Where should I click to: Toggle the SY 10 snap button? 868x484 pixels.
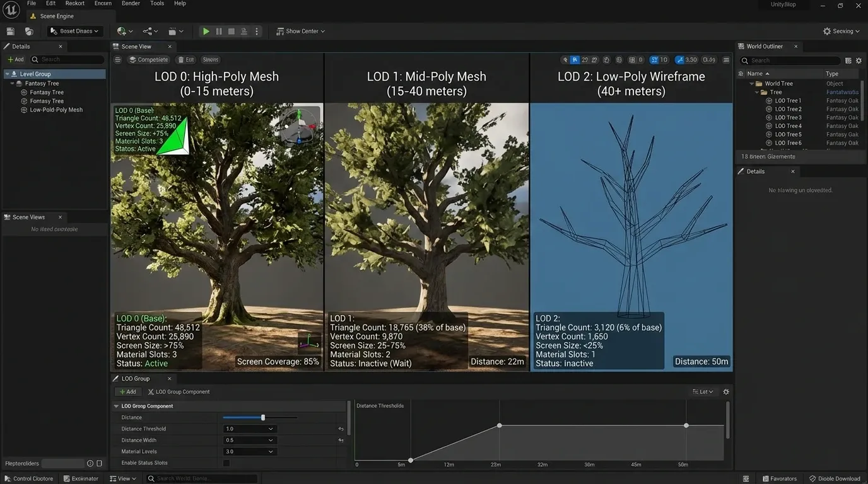[x=659, y=60]
